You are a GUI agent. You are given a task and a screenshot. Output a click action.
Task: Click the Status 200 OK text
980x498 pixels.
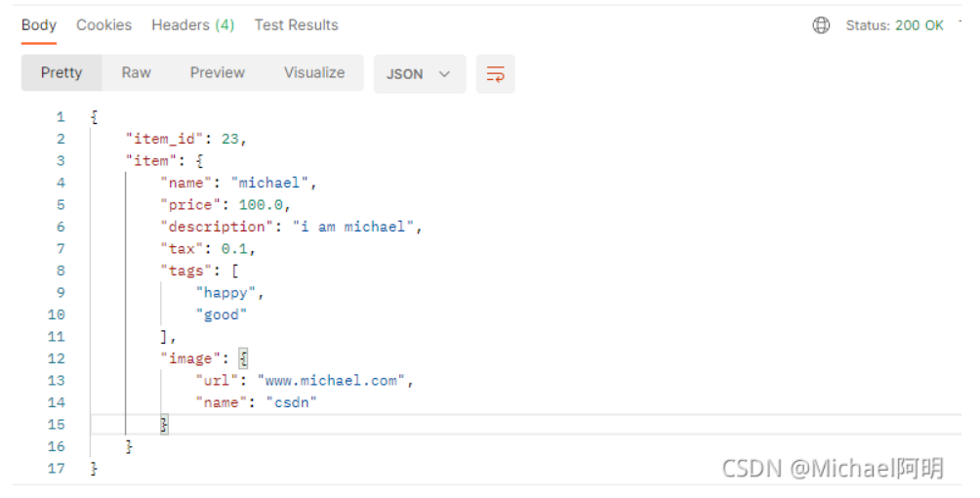(x=894, y=25)
